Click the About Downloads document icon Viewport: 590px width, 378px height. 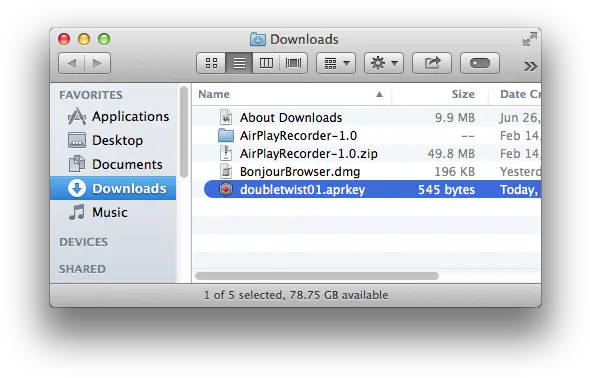point(226,117)
